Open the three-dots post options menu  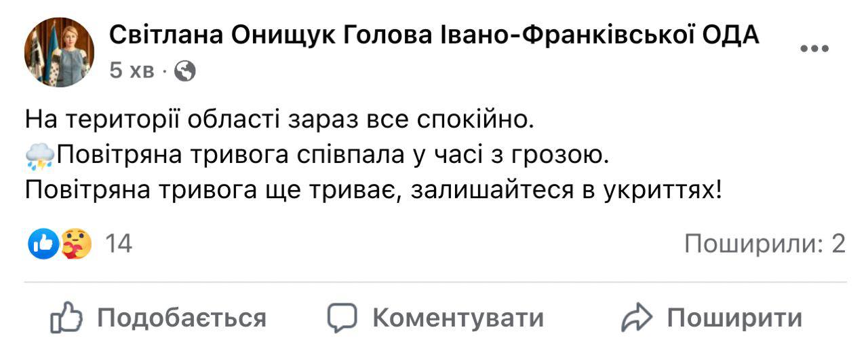coord(814,48)
